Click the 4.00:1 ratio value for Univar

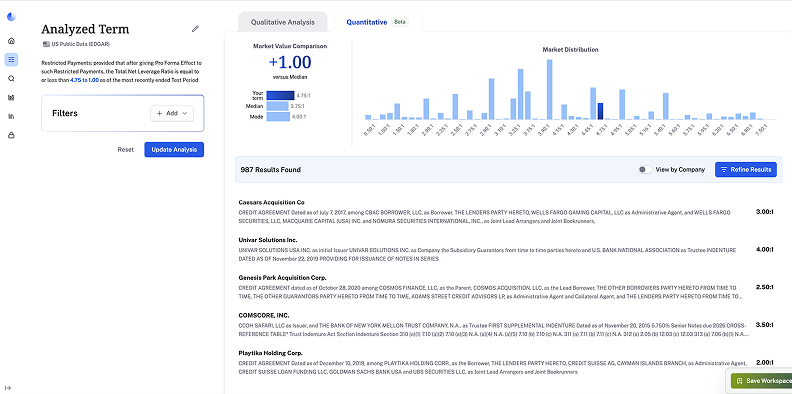764,250
